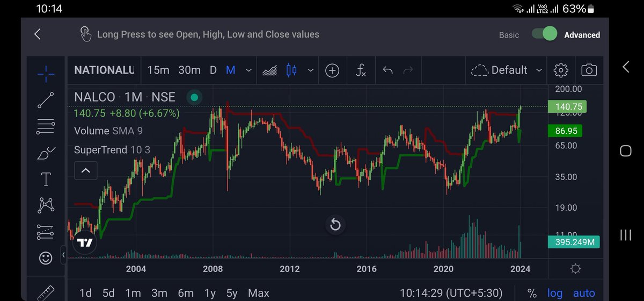Select the Text annotation tool
Image resolution: width=644 pixels, height=301 pixels.
click(46, 179)
